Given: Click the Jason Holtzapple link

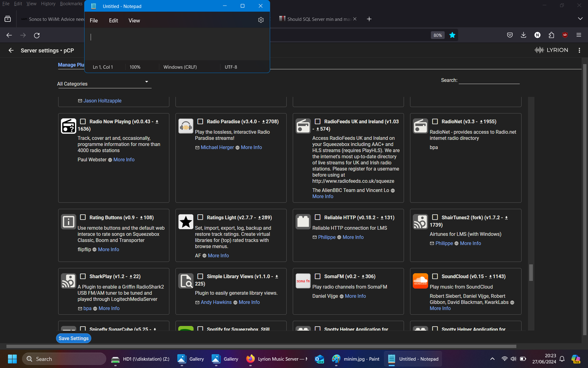Looking at the screenshot, I should (102, 101).
